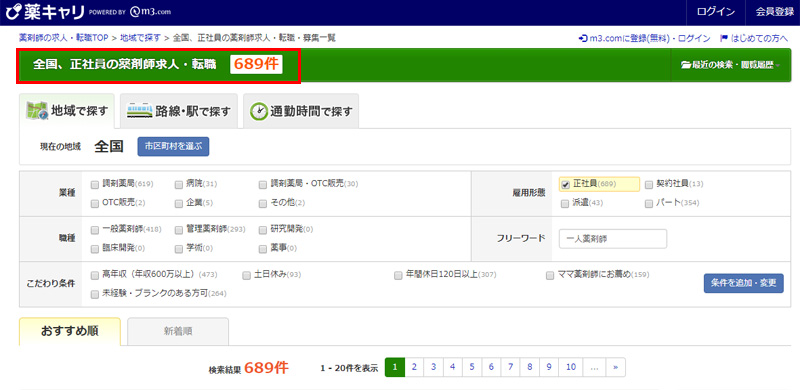Check the 学術 (0) checkbox
The height and width of the screenshot is (390, 800).
(x=179, y=249)
